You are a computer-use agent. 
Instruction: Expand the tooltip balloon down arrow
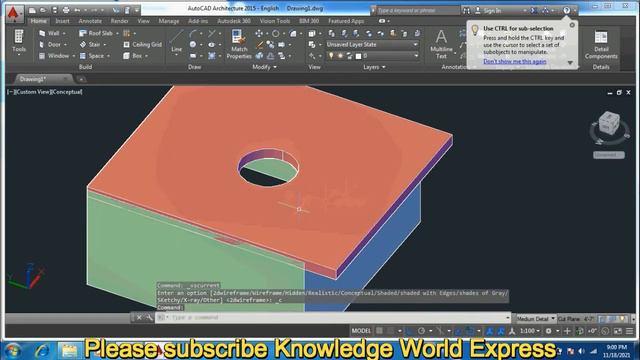coord(570,62)
